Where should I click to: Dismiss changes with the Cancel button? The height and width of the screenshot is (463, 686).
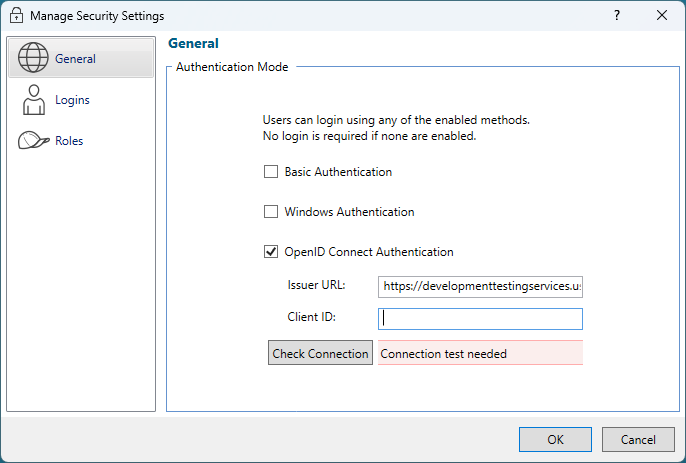pyautogui.click(x=638, y=439)
